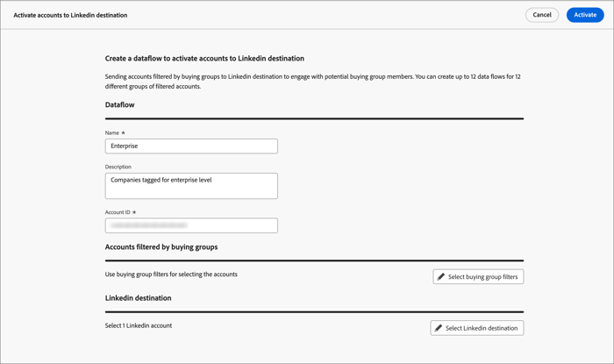Open Select Linkedin destination

pyautogui.click(x=477, y=328)
